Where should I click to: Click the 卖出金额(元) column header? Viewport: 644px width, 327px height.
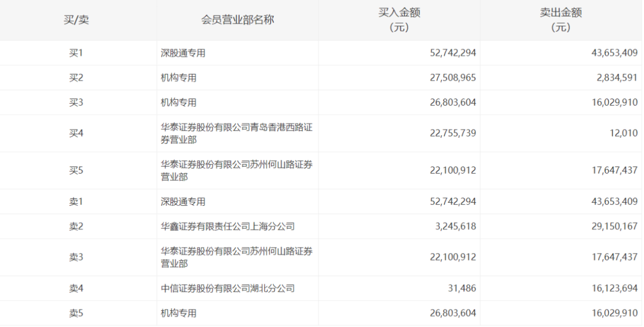tap(561, 20)
